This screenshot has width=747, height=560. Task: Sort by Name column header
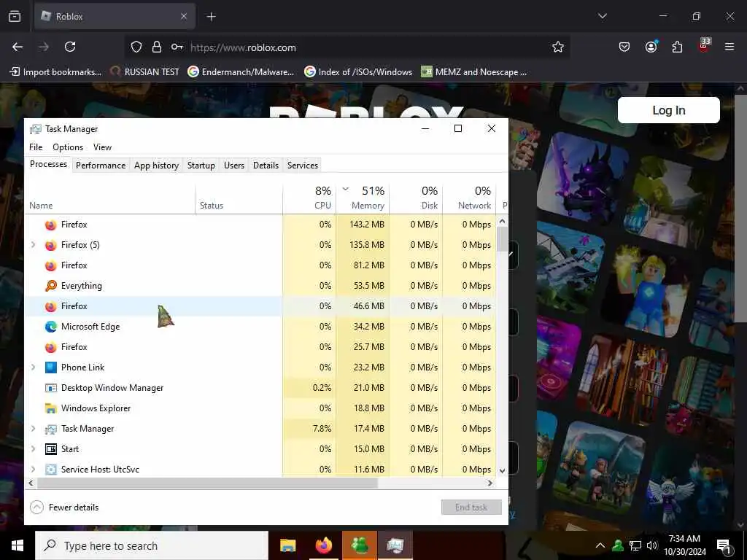[110, 198]
